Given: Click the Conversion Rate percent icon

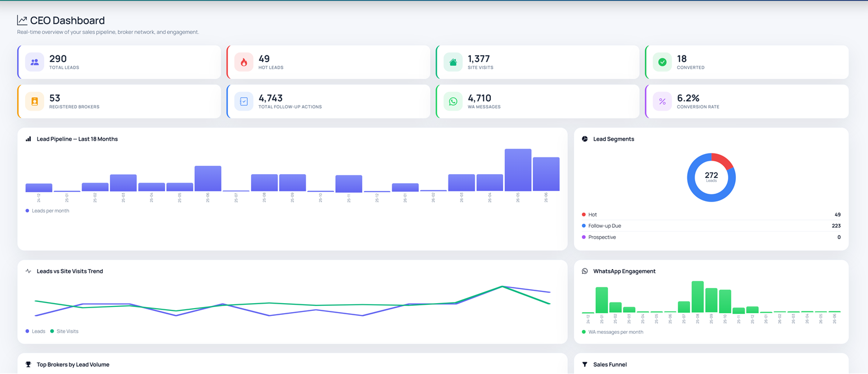Looking at the screenshot, I should point(662,102).
